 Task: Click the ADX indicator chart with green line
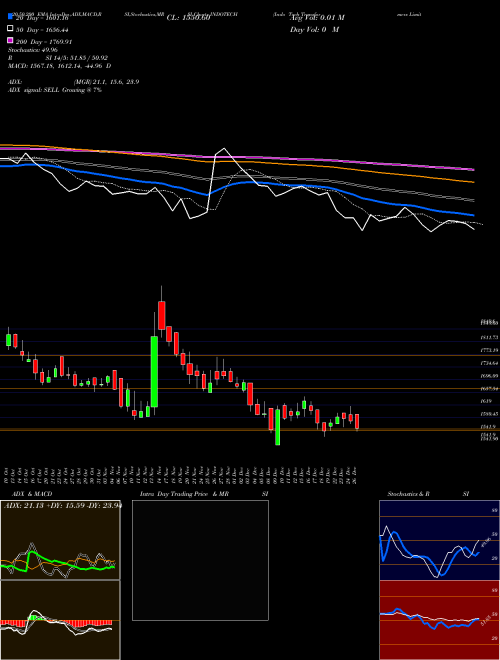pos(60,540)
